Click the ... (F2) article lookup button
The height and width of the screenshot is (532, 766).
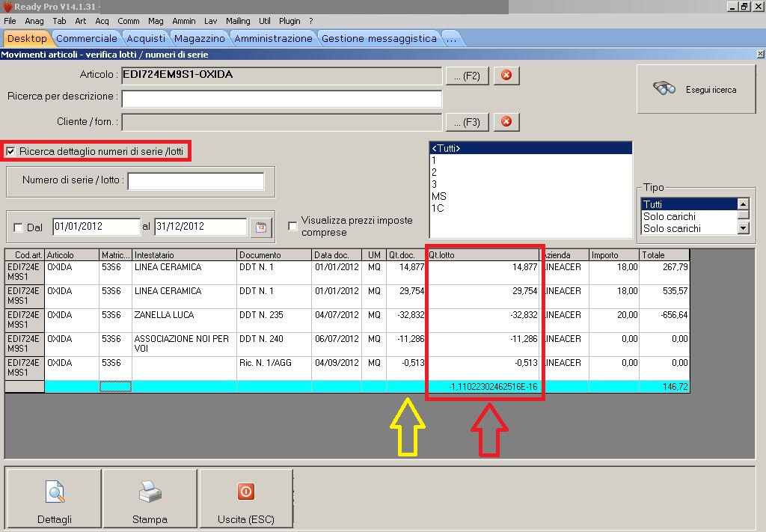(467, 76)
